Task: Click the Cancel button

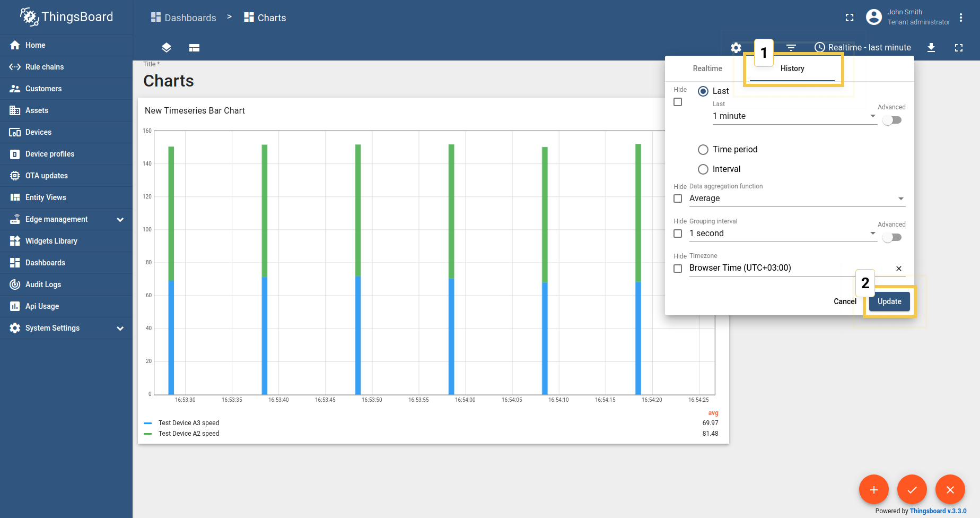Action: [x=845, y=301]
